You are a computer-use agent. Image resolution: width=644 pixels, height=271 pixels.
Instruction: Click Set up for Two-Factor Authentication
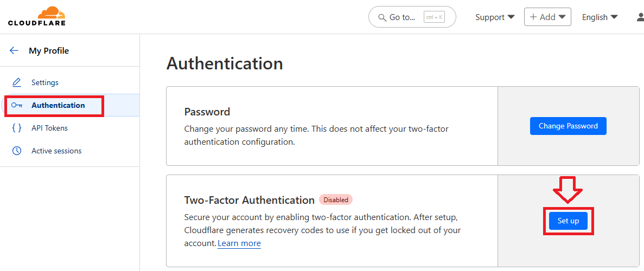tap(568, 221)
